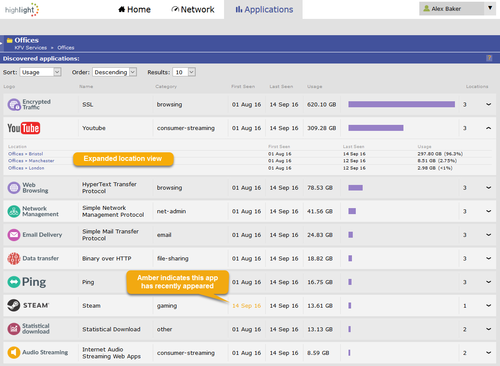Image resolution: width=500 pixels, height=366 pixels.
Task: Expand the SSL row locations
Action: tap(489, 105)
